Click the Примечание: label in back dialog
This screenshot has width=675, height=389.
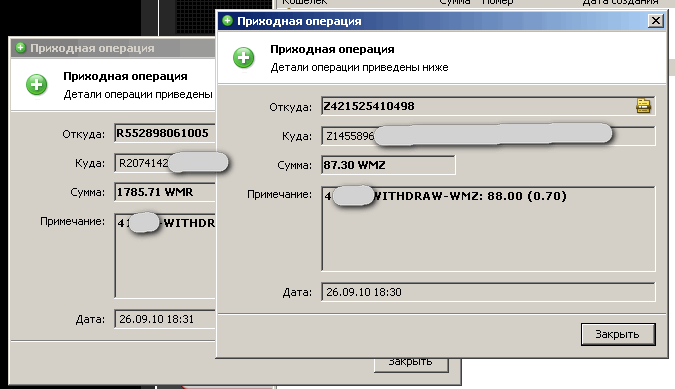pos(72,222)
